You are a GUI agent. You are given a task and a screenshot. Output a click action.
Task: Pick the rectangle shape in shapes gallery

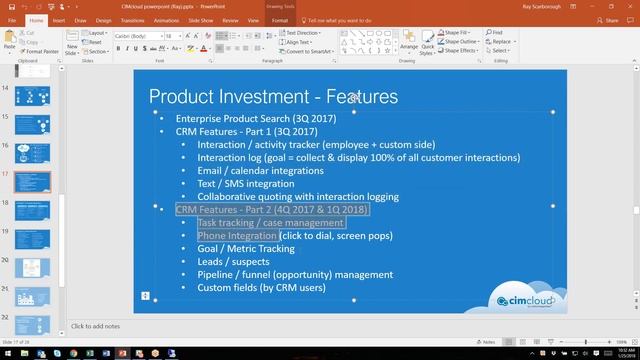pos(370,33)
